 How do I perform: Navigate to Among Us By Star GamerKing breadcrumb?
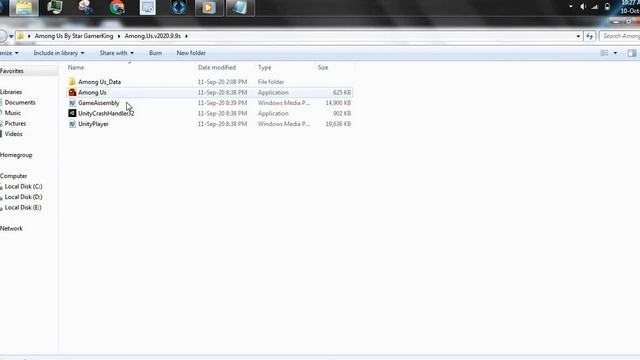(74, 36)
